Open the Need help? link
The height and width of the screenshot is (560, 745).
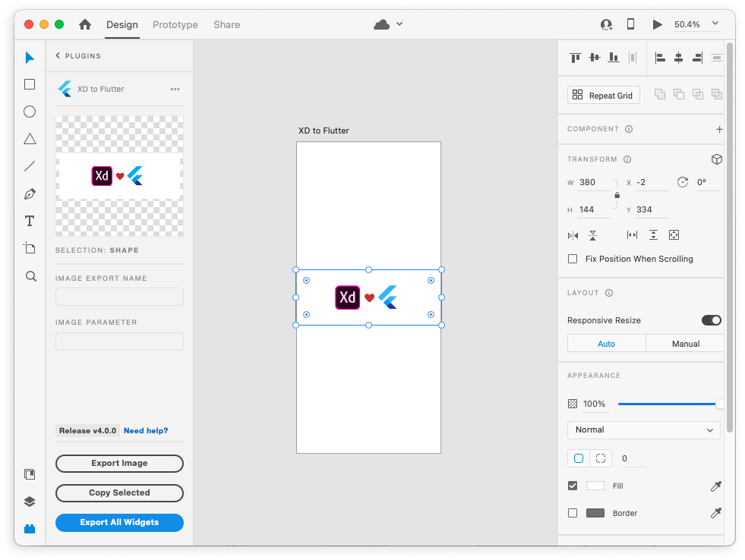click(x=146, y=431)
